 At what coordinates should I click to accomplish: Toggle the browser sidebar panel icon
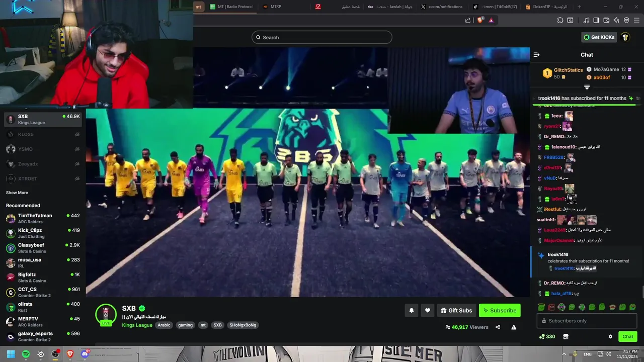pyautogui.click(x=596, y=20)
